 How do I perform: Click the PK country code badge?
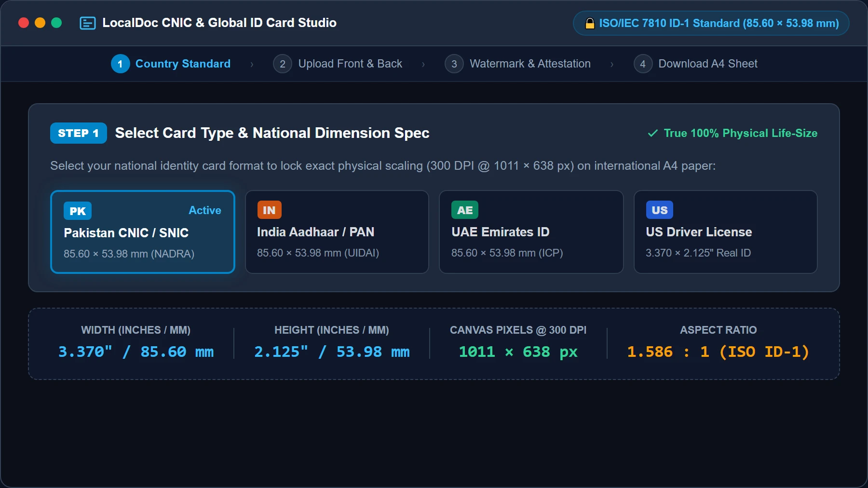click(x=78, y=211)
